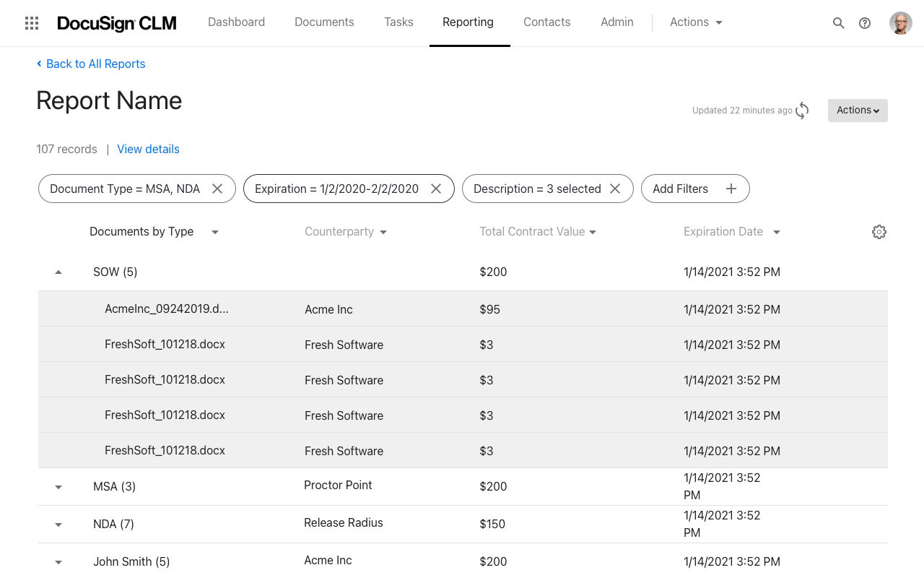Go to the Dashboard tab
This screenshot has width=924, height=578.
point(236,22)
